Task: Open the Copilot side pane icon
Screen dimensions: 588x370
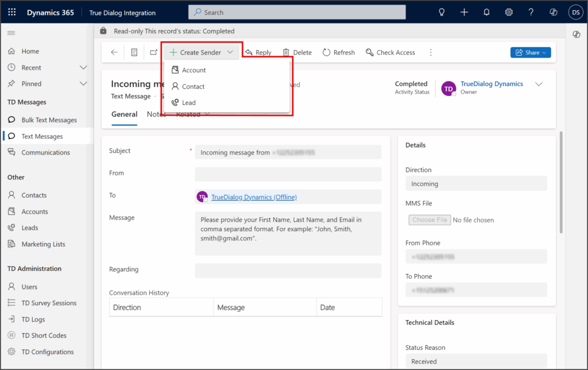Action: [577, 34]
